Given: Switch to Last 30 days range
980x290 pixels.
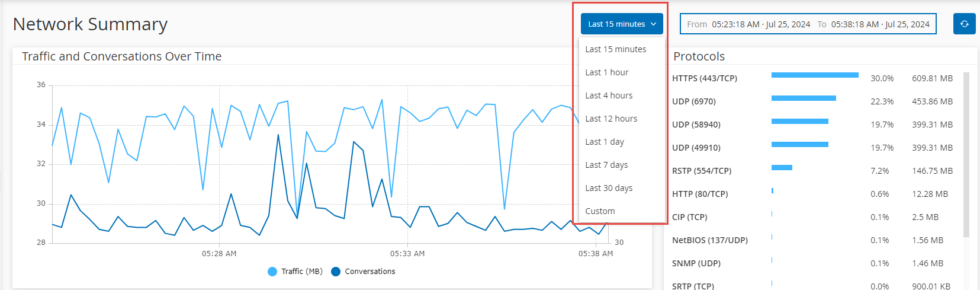Looking at the screenshot, I should (x=608, y=188).
